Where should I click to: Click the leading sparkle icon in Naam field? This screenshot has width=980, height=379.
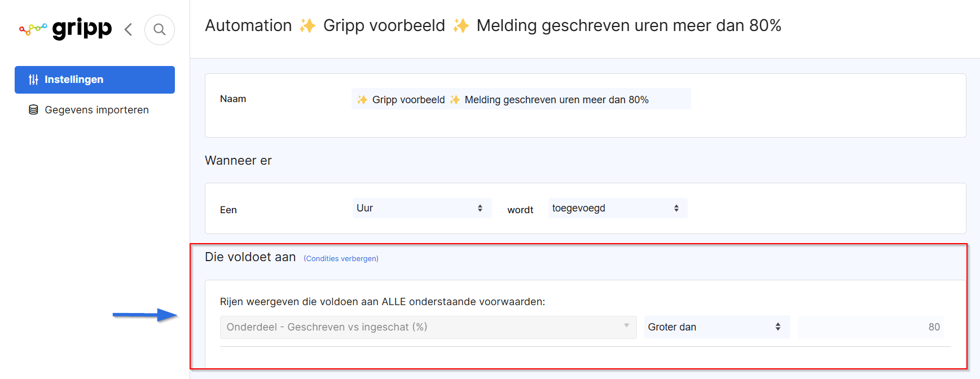(362, 100)
